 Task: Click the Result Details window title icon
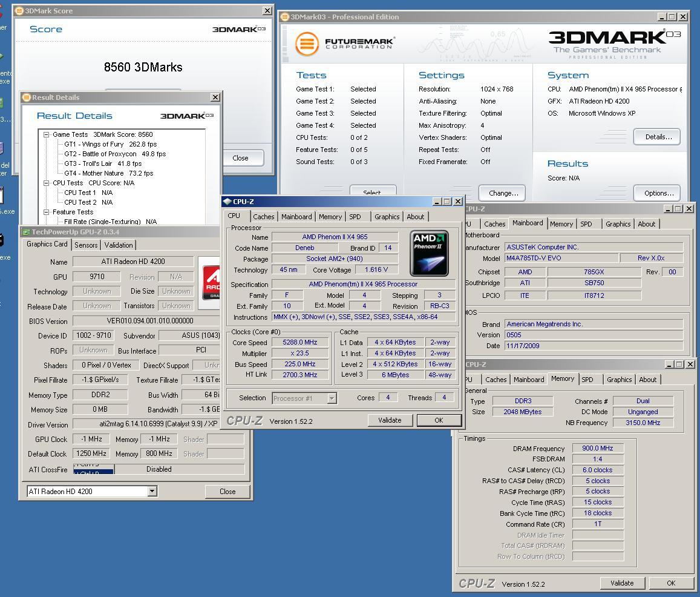27,97
